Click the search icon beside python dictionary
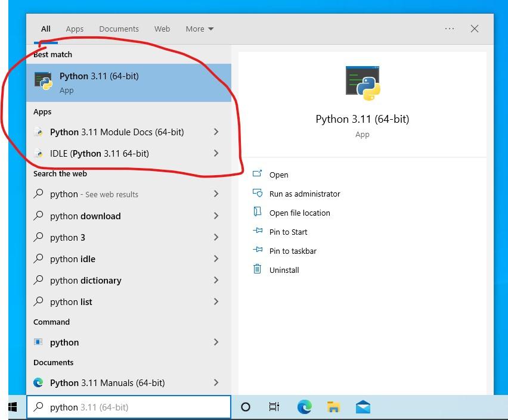508x420 pixels. coord(38,280)
